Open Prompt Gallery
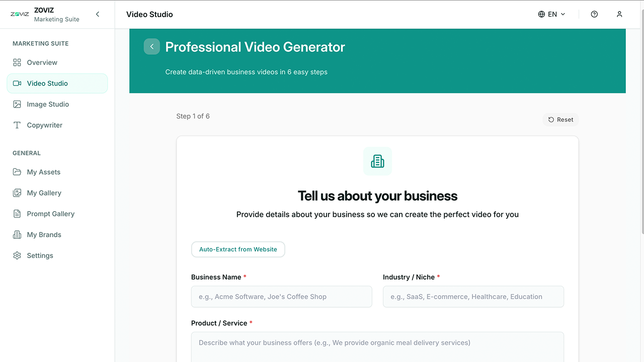Viewport: 644px width, 362px height. [57, 214]
